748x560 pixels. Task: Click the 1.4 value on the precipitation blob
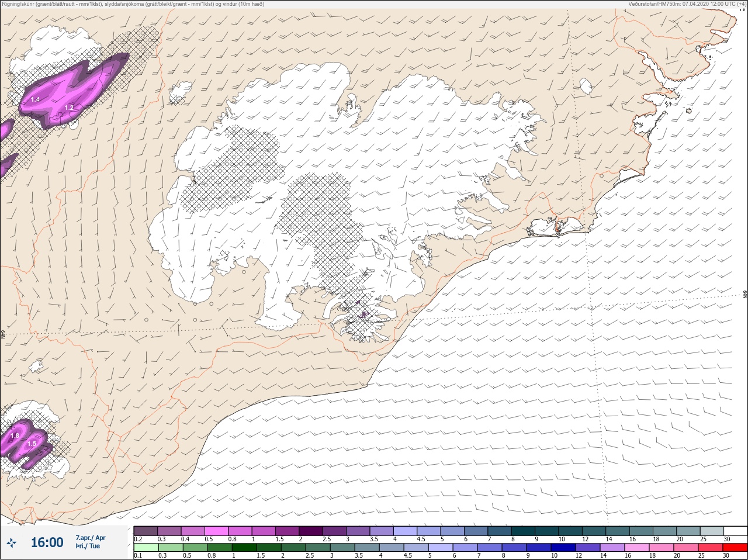point(35,99)
